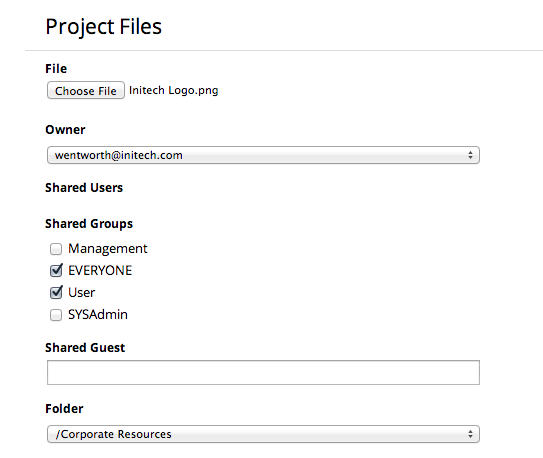The image size is (543, 458).
Task: Enable the SYSAdmin group checkbox
Action: pyautogui.click(x=56, y=315)
